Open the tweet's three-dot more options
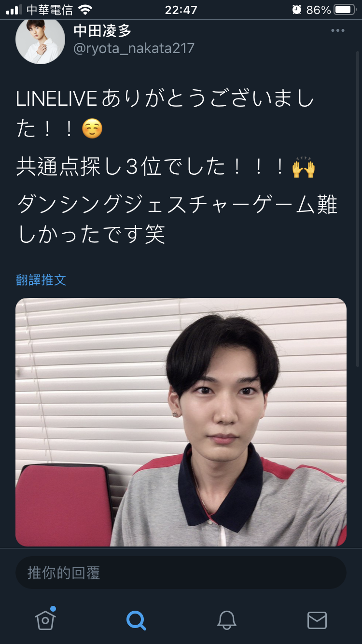This screenshot has width=362, height=644. click(x=337, y=31)
